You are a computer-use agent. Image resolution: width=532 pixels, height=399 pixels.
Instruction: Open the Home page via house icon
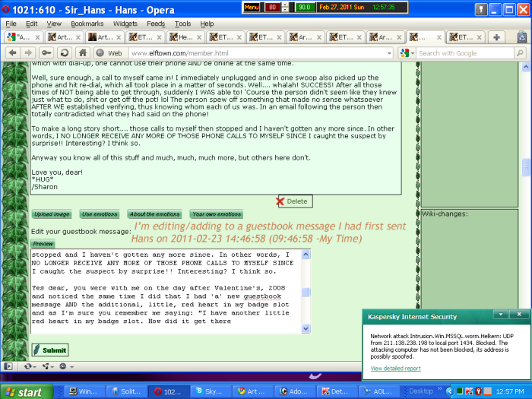[x=82, y=53]
